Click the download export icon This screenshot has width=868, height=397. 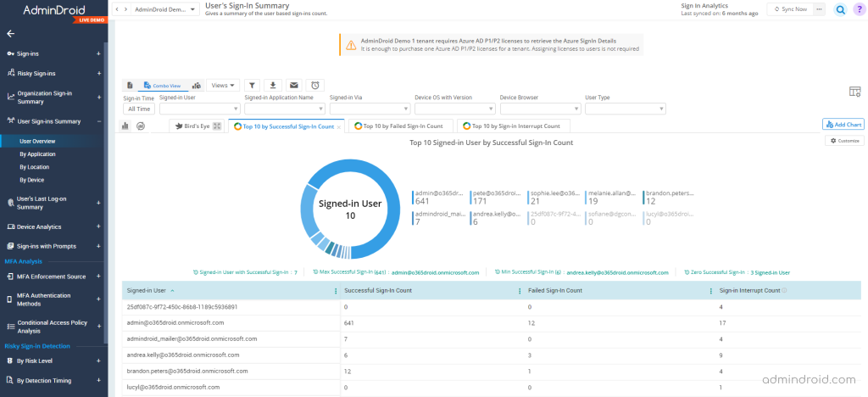(x=273, y=86)
